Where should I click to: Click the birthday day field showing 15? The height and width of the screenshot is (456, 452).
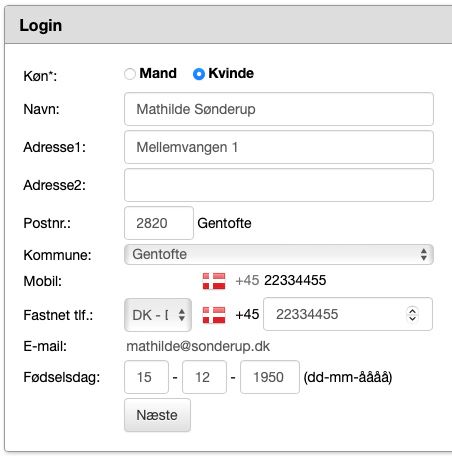(x=146, y=377)
